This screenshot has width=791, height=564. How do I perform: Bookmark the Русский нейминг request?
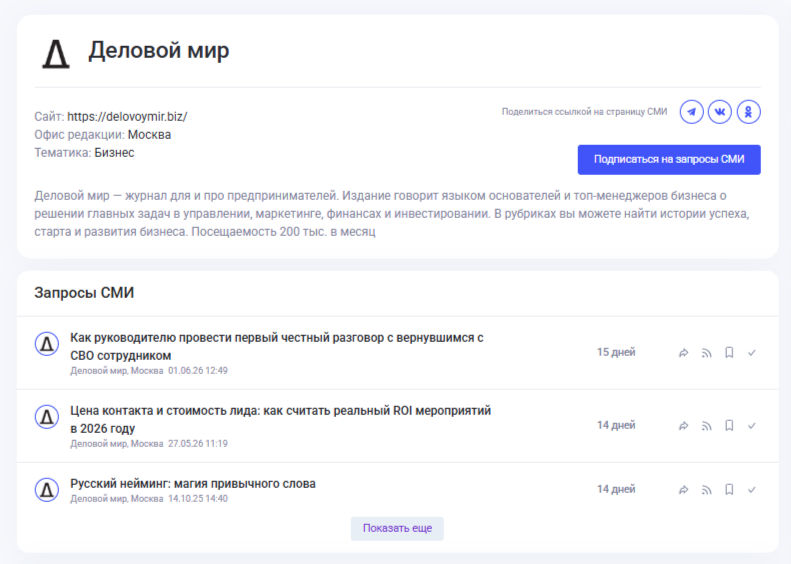(x=729, y=489)
